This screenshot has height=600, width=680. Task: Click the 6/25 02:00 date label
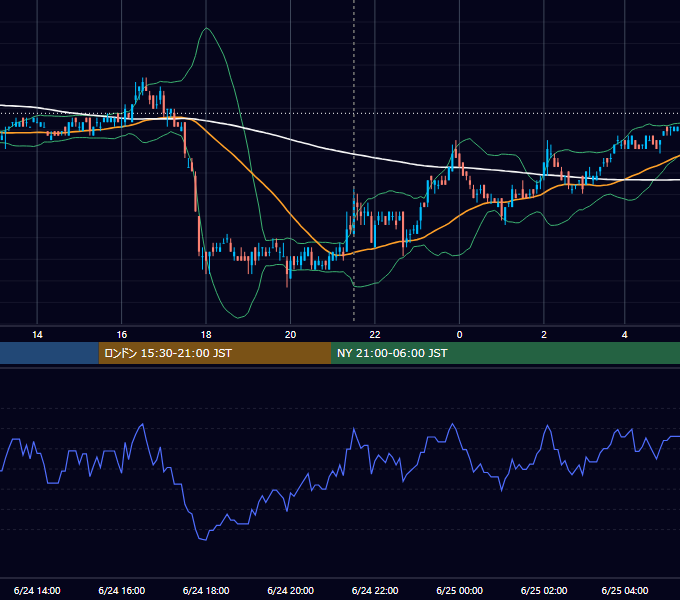coord(544,590)
